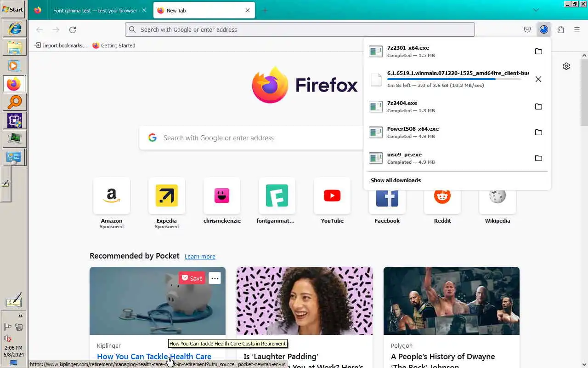Follow Pocket Learn more link

pos(200,257)
